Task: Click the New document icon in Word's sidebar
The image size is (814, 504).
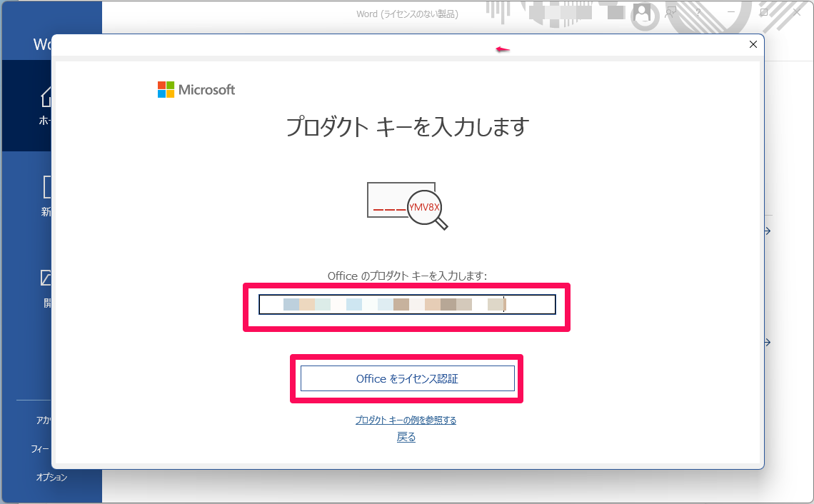Action: coord(46,187)
